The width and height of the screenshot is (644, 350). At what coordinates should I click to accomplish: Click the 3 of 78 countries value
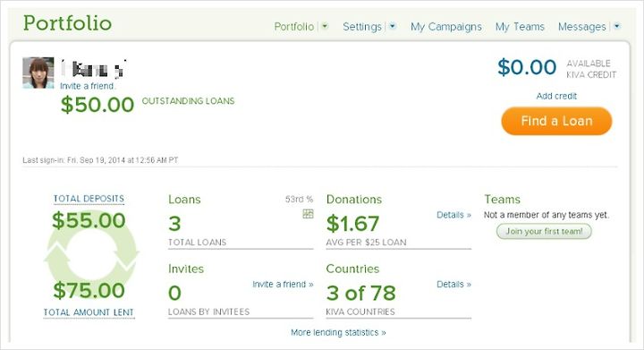tap(361, 293)
